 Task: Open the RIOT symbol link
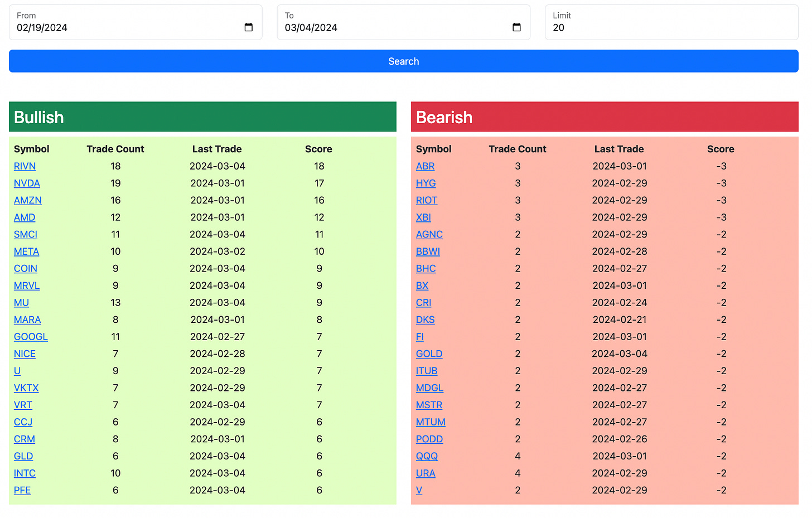coord(427,200)
